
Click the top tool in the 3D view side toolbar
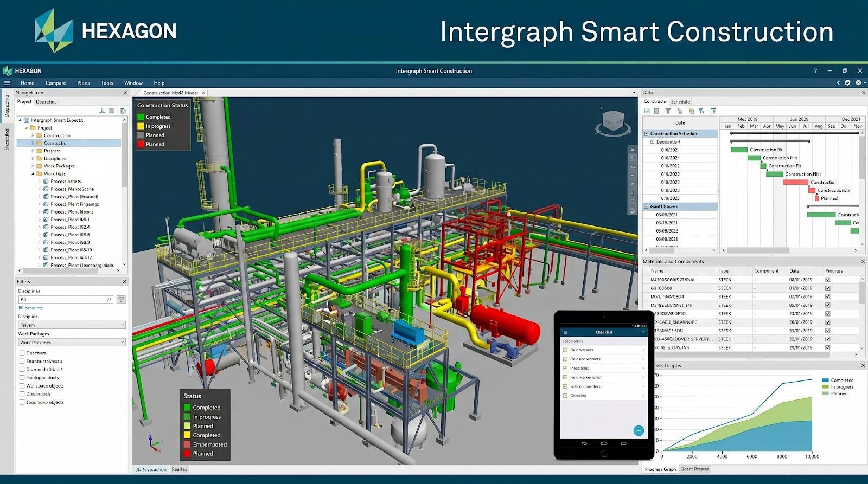click(x=632, y=150)
